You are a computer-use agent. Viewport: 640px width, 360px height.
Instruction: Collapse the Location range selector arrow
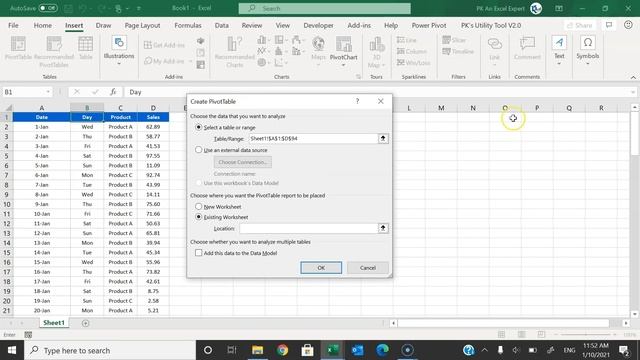pos(383,228)
